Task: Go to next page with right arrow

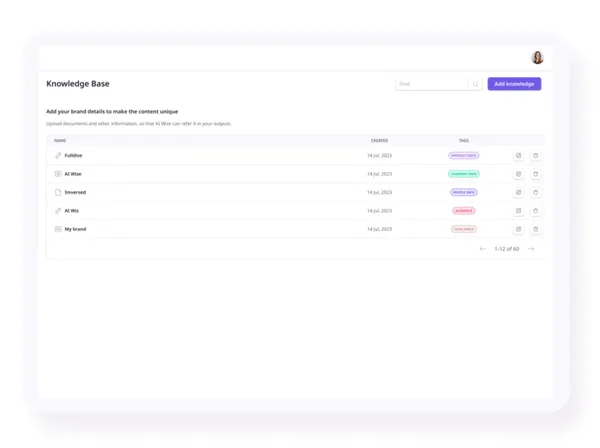Action: click(531, 249)
